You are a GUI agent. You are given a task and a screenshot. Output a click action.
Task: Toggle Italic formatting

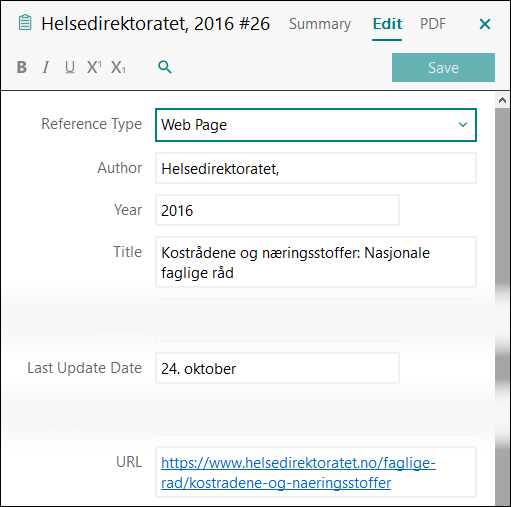click(46, 67)
